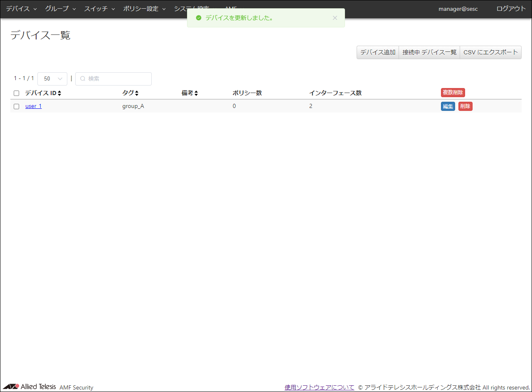Open 接続中 デバイス一覧
532x392 pixels.
tap(429, 52)
